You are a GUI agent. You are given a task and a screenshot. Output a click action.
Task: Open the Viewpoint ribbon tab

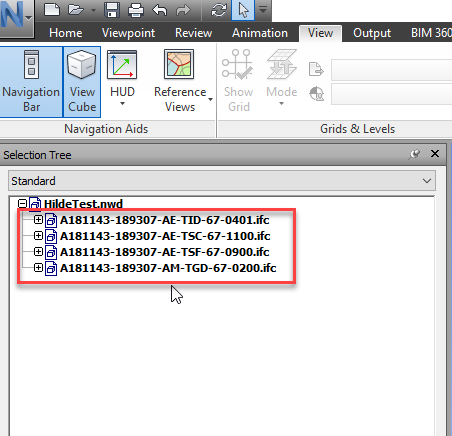(128, 33)
